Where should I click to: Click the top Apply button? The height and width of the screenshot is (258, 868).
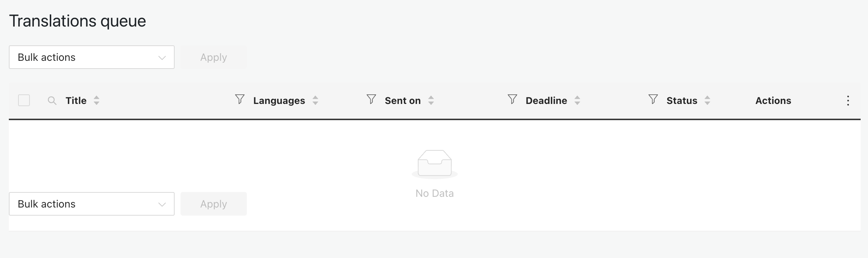click(x=214, y=57)
